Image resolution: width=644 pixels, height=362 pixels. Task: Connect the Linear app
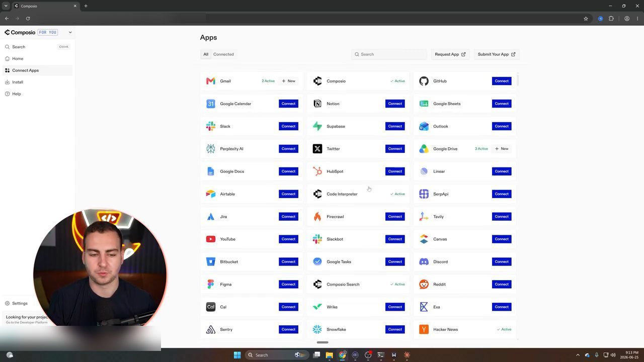502,171
